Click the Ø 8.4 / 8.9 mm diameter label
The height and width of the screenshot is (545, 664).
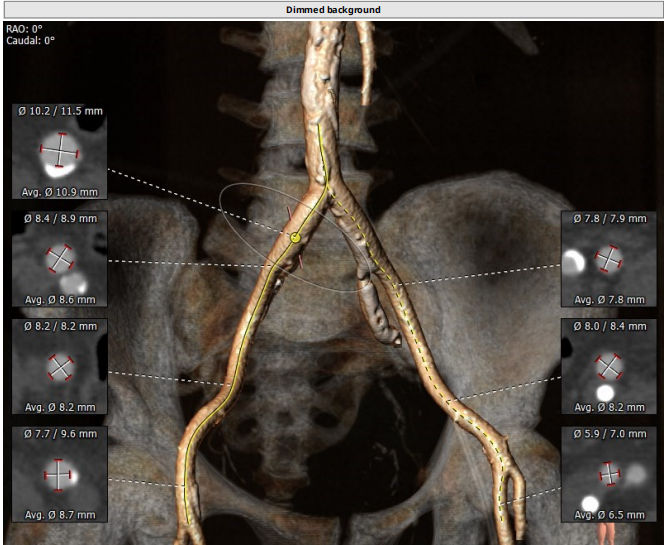pyautogui.click(x=59, y=218)
